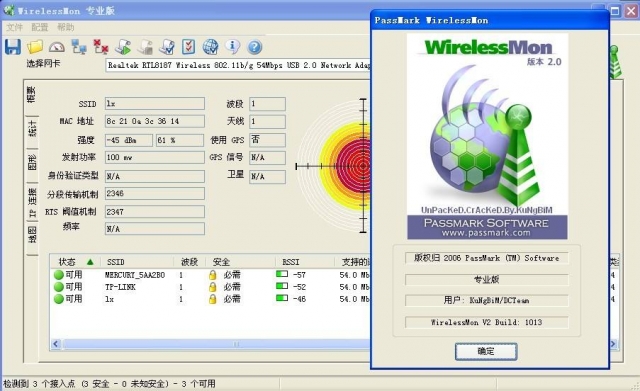This screenshot has width=640, height=391.
Task: Open the yellow folder icon in toolbar
Action: tap(35, 47)
